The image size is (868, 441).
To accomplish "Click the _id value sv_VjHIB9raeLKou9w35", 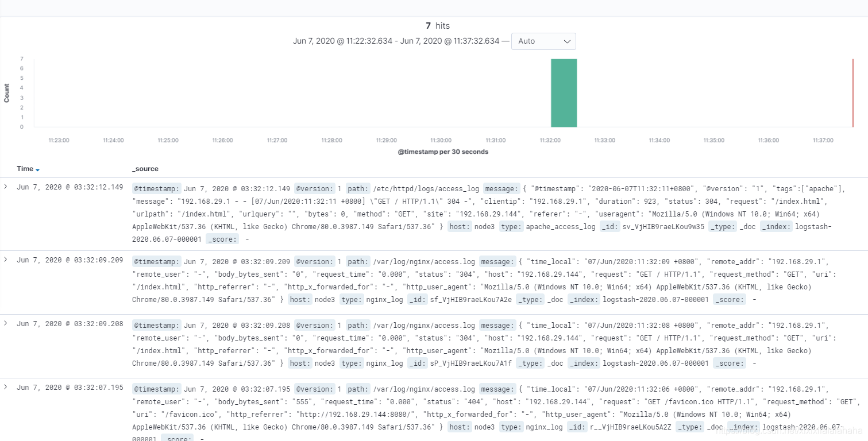I will pos(663,227).
